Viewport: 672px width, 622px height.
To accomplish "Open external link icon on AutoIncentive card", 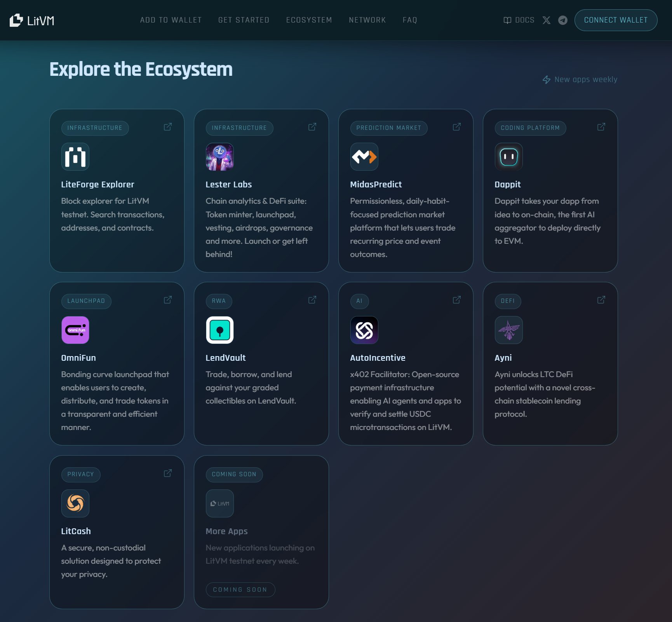I will coord(457,300).
